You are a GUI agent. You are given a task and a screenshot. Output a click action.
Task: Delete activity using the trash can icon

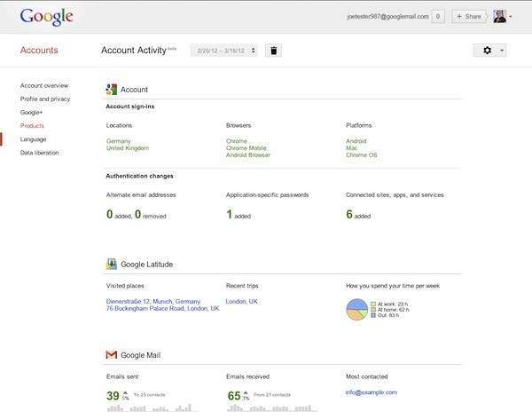click(x=273, y=51)
